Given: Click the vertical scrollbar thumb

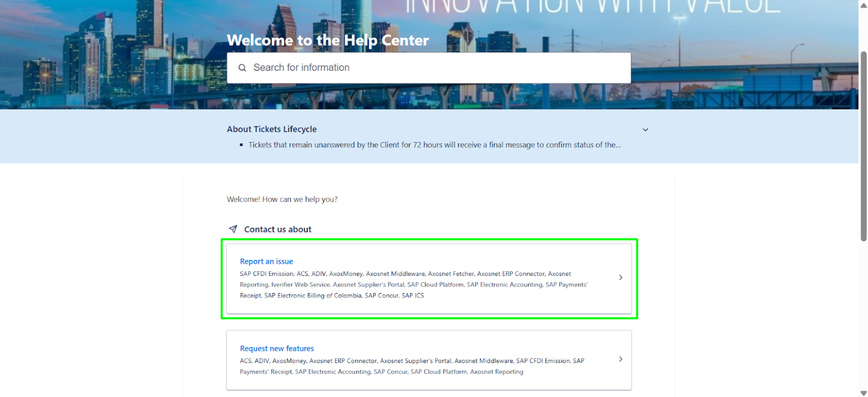Looking at the screenshot, I should (863, 145).
